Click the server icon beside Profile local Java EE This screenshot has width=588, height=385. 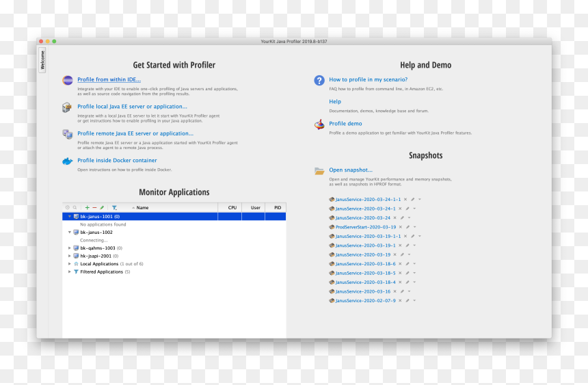(67, 107)
